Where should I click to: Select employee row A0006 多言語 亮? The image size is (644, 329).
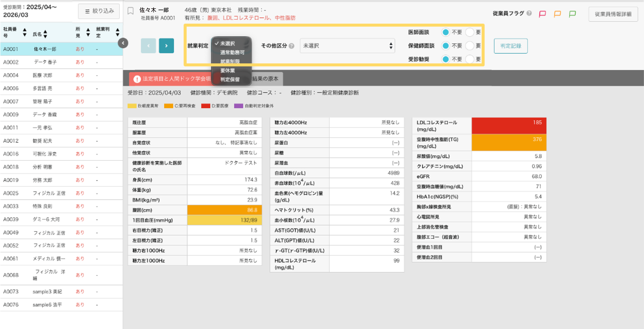coord(61,88)
